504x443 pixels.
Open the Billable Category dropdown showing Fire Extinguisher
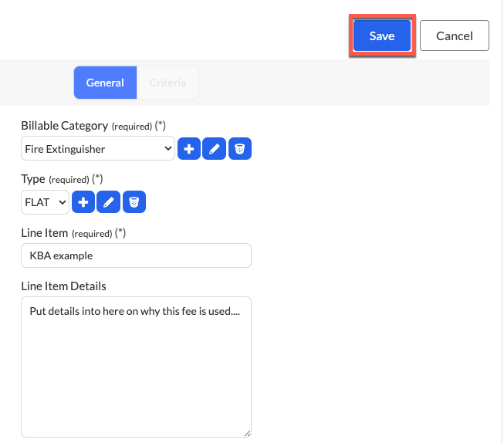[x=98, y=148]
